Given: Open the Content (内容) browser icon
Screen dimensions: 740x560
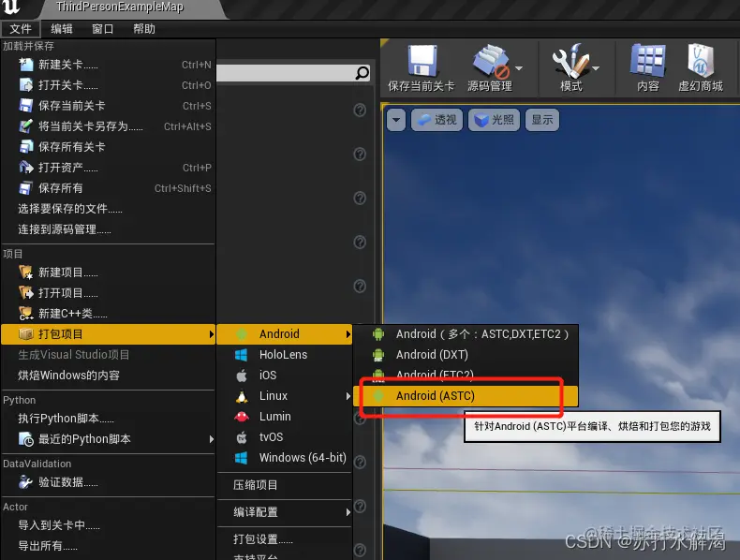Looking at the screenshot, I should (647, 60).
